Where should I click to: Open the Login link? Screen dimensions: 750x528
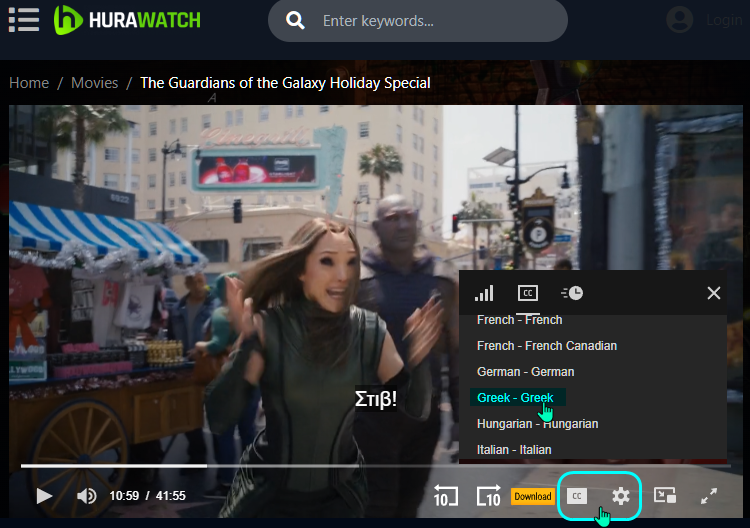[x=724, y=20]
